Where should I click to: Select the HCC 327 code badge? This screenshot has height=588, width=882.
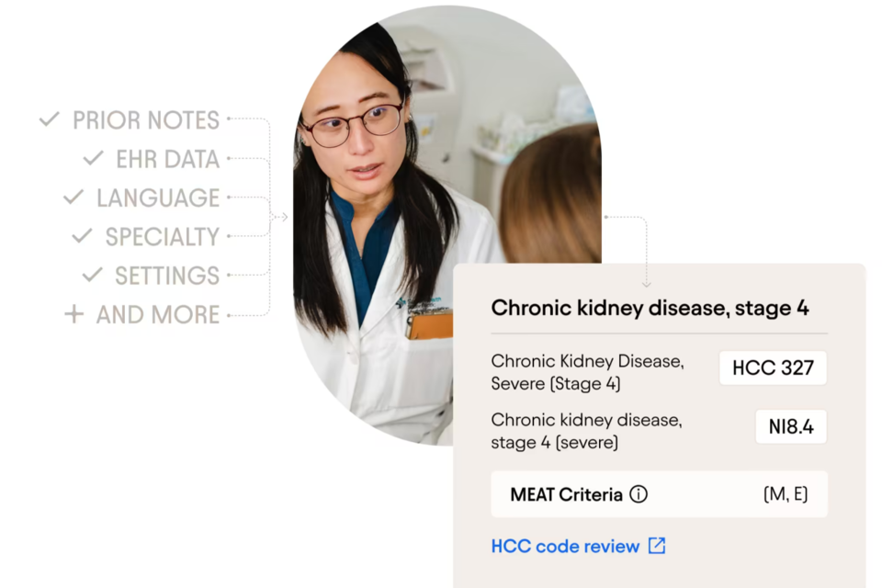pyautogui.click(x=773, y=368)
